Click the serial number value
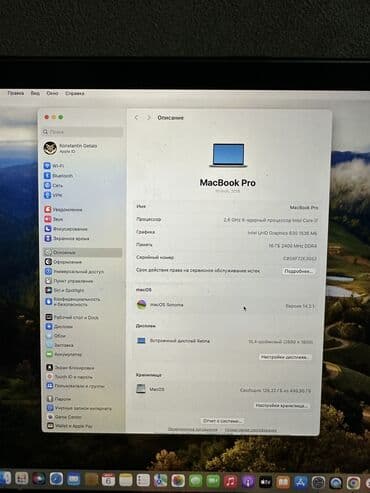 (x=300, y=258)
